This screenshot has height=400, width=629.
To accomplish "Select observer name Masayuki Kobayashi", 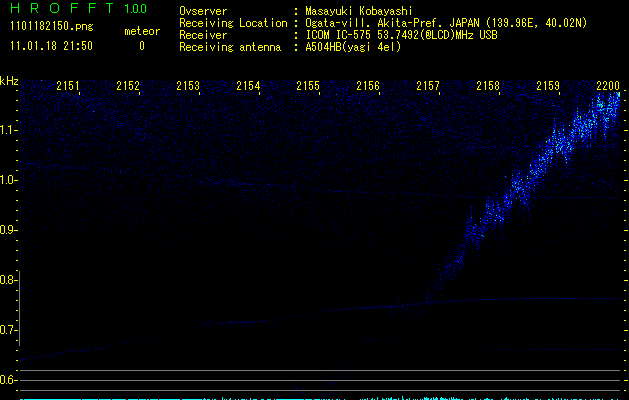I will [x=359, y=11].
